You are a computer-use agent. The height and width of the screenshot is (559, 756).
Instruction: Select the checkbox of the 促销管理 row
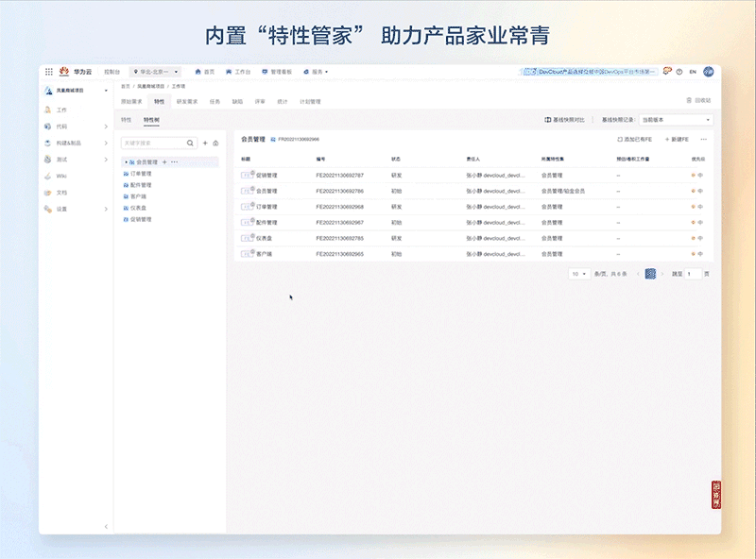pos(240,175)
